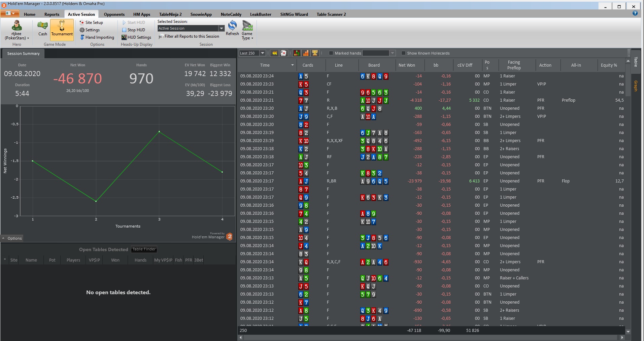644x341 pixels.
Task: Open Settings in Options group
Action: [x=90, y=30]
